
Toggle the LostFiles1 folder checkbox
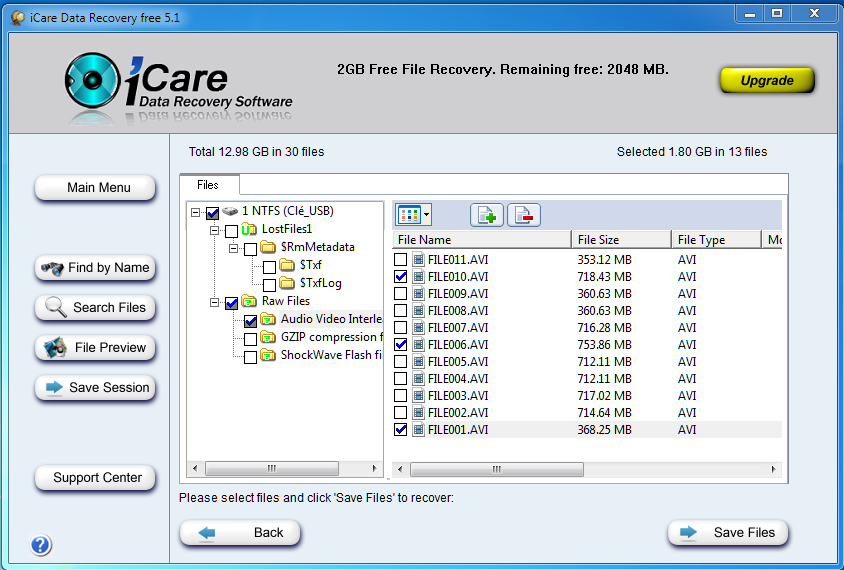click(x=231, y=231)
